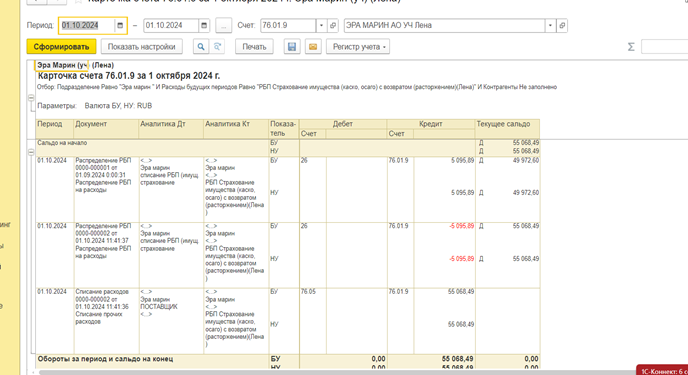This screenshot has height=375, width=688.
Task: Click the Кредит column header
Action: [x=431, y=124]
